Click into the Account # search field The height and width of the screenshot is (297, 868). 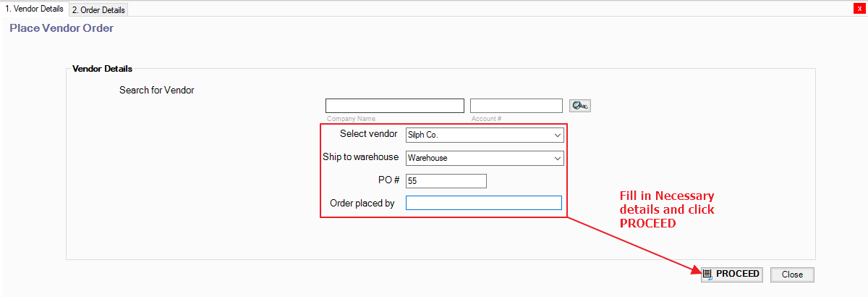tap(516, 106)
